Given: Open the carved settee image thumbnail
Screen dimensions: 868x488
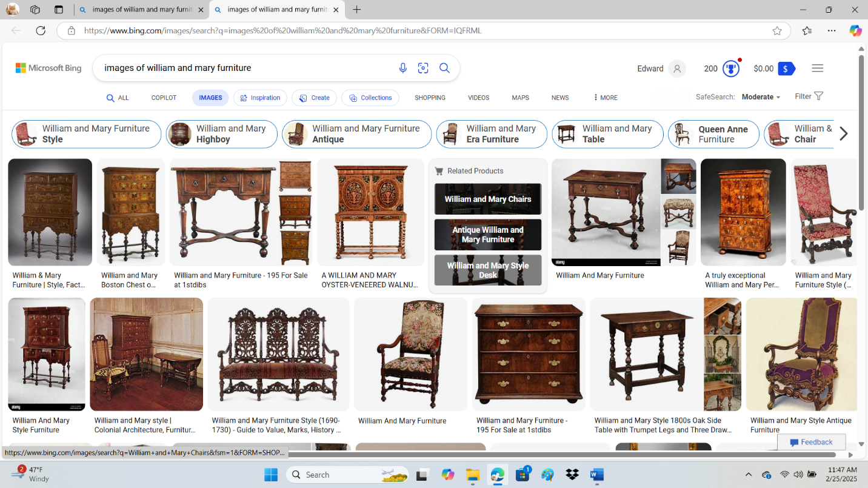Looking at the screenshot, I should point(278,355).
